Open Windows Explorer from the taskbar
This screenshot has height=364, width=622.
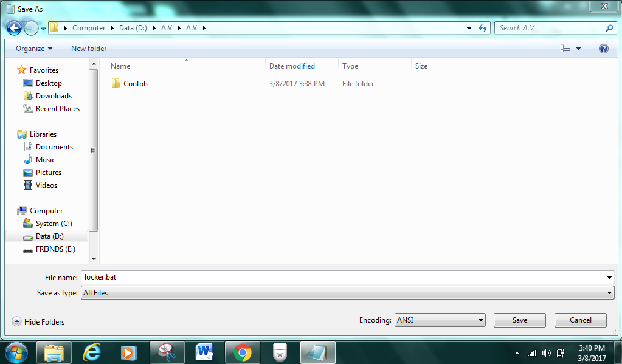coord(54,352)
